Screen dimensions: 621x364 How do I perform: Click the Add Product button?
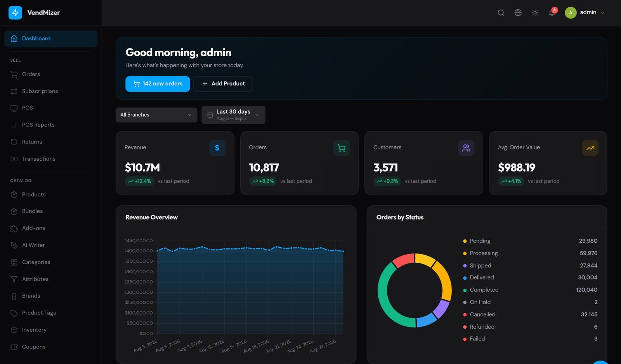[x=223, y=84]
